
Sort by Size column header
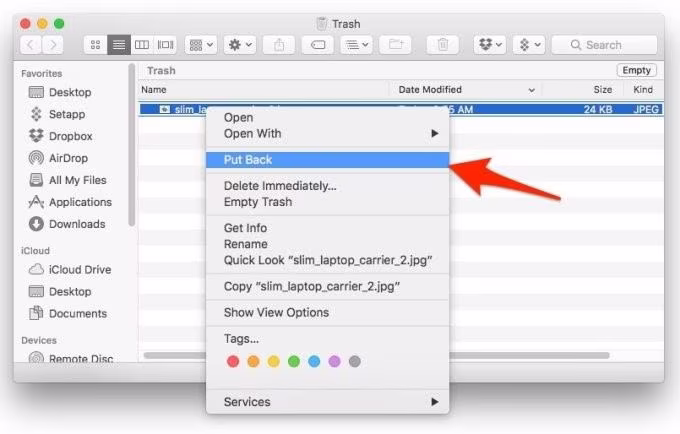602,90
